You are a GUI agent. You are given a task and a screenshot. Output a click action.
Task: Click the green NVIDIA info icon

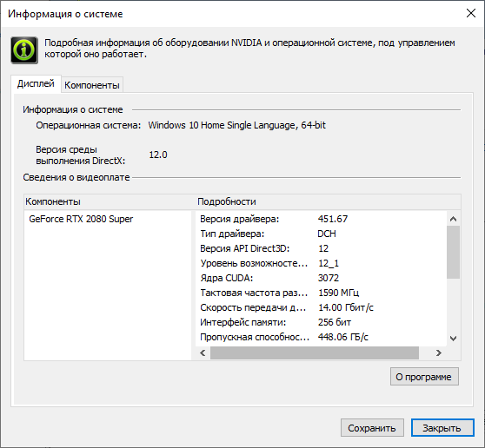click(24, 50)
